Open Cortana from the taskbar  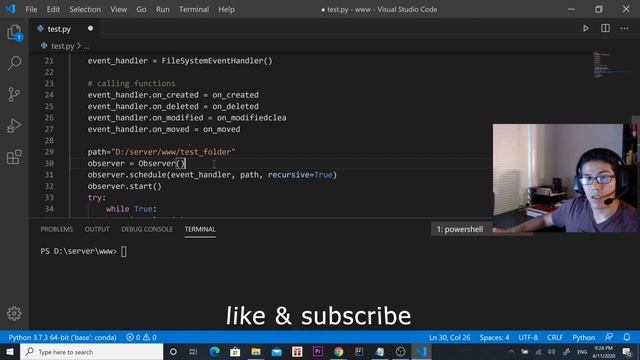point(173,351)
